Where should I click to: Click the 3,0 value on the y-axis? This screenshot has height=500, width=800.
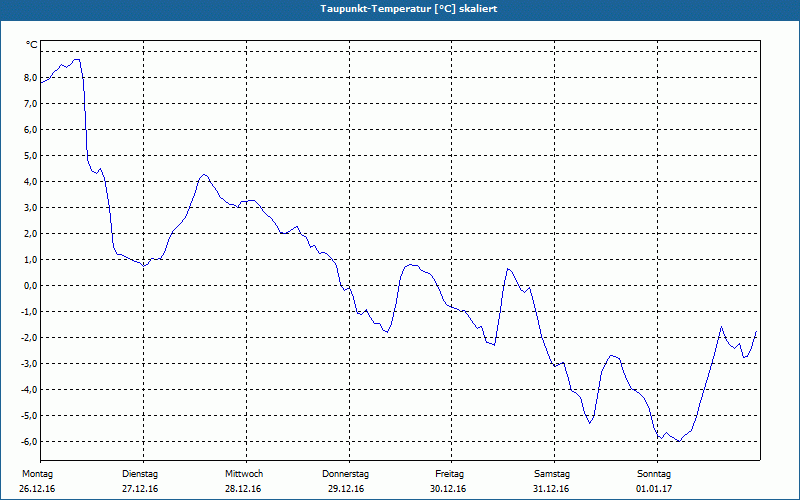pyautogui.click(x=30, y=208)
